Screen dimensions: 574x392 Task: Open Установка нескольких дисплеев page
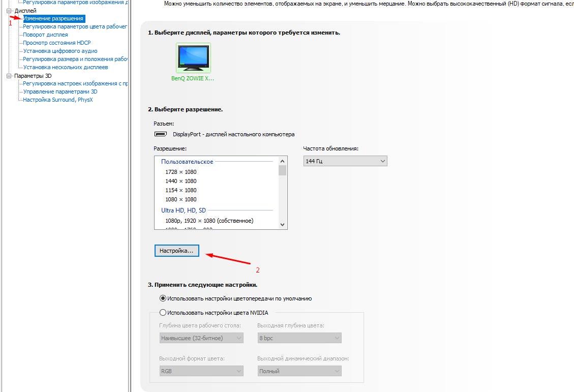pos(66,67)
